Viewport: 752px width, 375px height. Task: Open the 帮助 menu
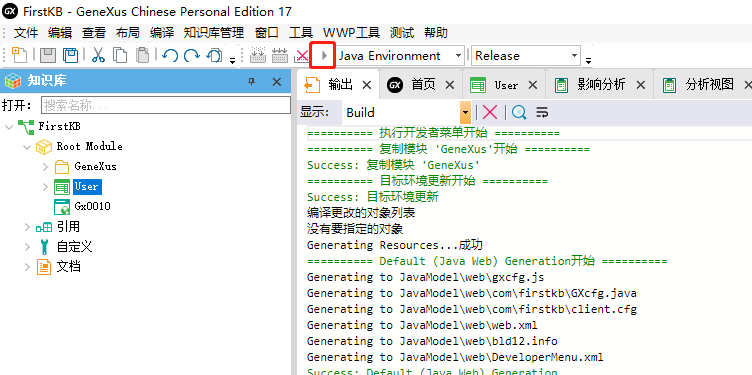coord(436,33)
